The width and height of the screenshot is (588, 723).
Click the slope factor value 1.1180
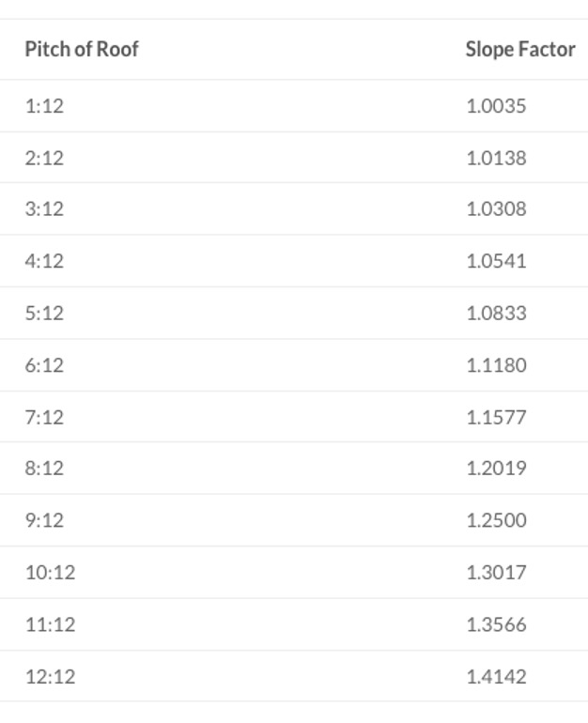[496, 365]
